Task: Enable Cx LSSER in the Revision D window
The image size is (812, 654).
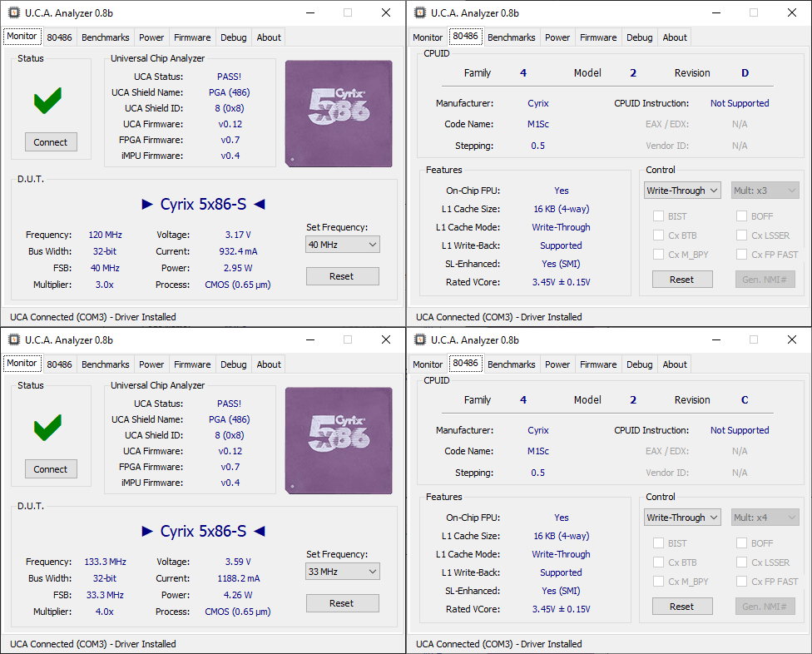Action: coord(741,235)
